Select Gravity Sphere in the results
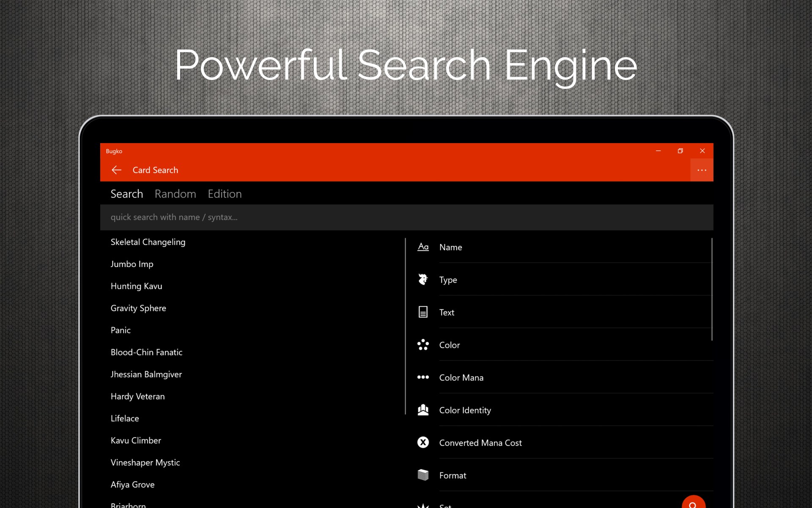 pos(138,308)
